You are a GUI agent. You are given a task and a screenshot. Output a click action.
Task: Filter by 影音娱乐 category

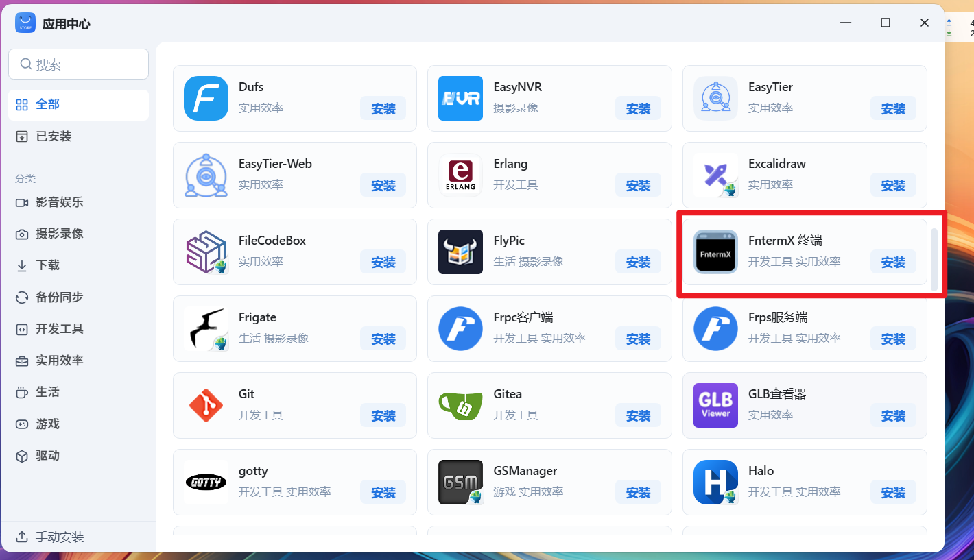[78, 202]
